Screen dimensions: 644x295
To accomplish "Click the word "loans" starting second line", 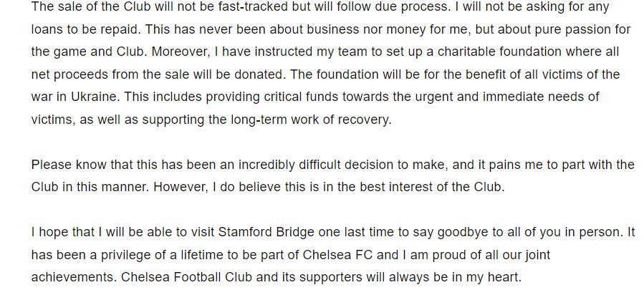I will [x=48, y=30].
